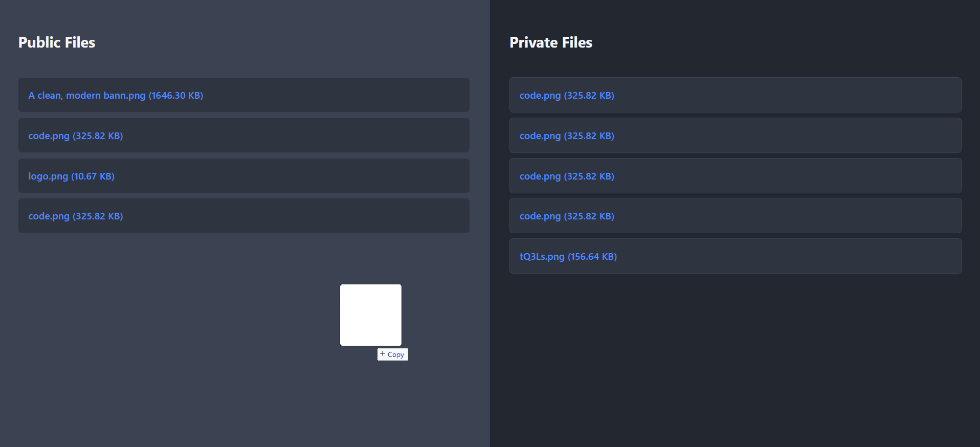Open tQ3Ls.png in Private Files

542,257
